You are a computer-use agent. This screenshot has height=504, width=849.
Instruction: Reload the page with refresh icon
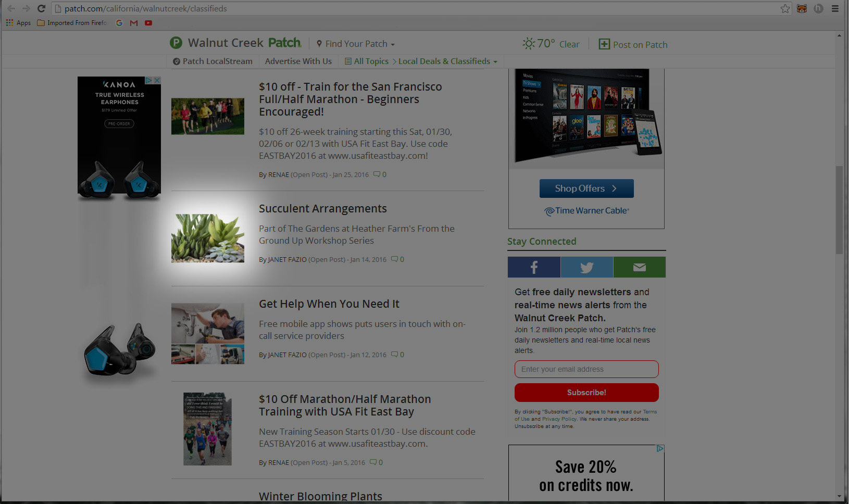pos(41,8)
